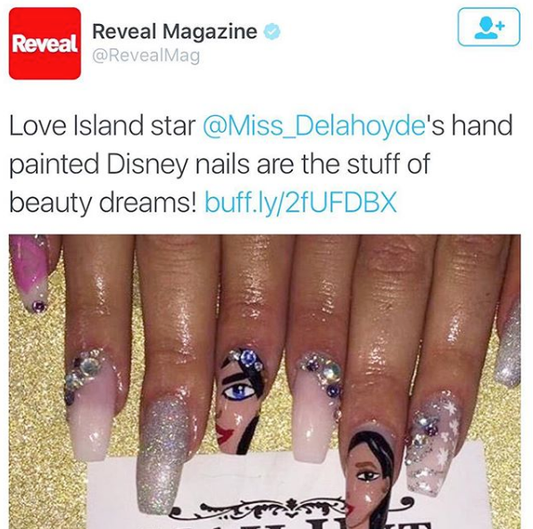This screenshot has height=529, width=533.
Task: Click the words 'beauty dreams!'
Action: [x=103, y=203]
